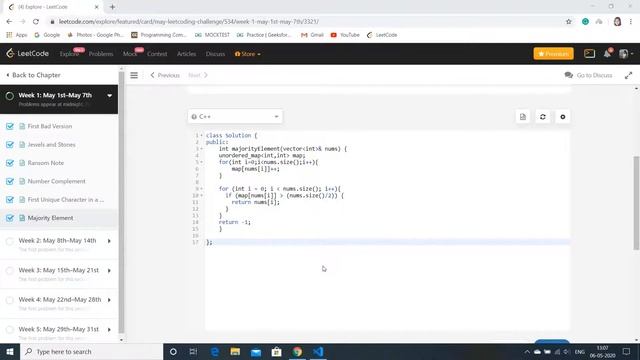640x360 pixels.
Task: Open Articles in the navbar
Action: point(187,54)
